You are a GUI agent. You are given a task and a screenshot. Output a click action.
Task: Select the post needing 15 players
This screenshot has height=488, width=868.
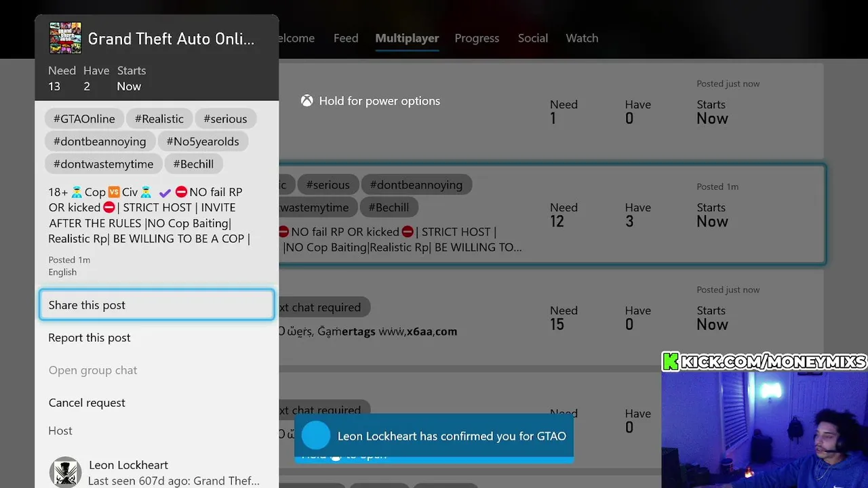click(x=551, y=317)
